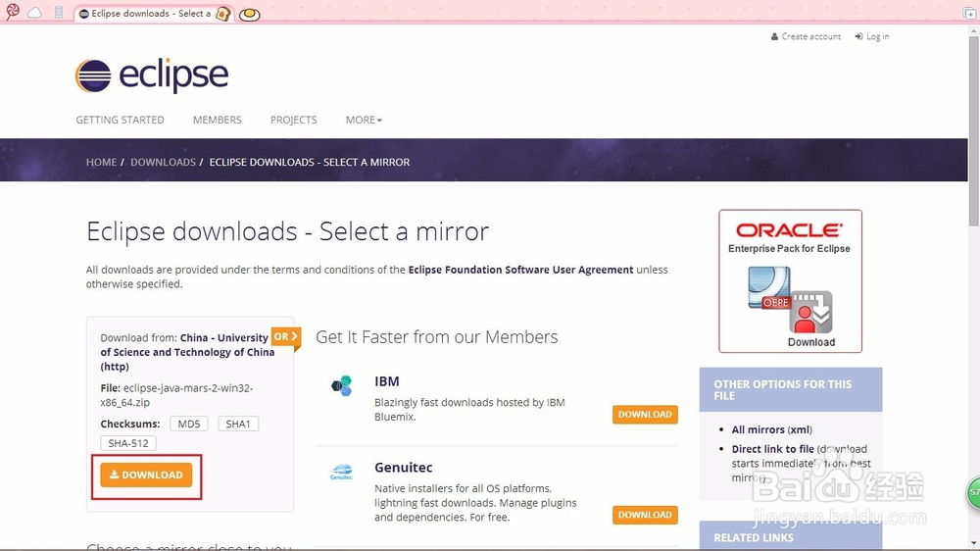980x551 pixels.
Task: Open Direct link to file
Action: pos(772,449)
